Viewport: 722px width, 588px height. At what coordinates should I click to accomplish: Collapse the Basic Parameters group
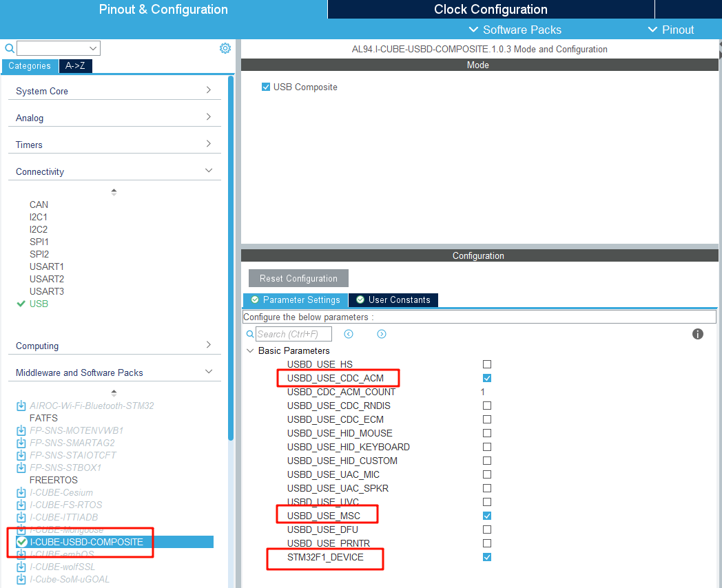point(249,350)
